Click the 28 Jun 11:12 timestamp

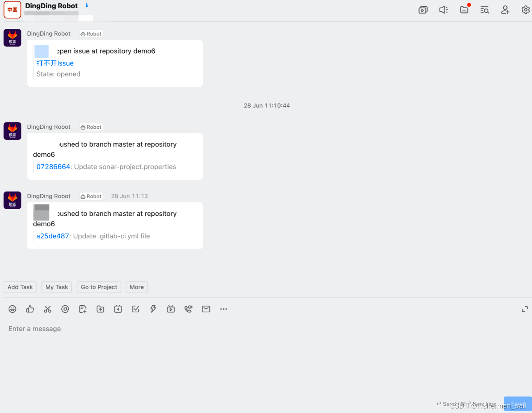[130, 196]
